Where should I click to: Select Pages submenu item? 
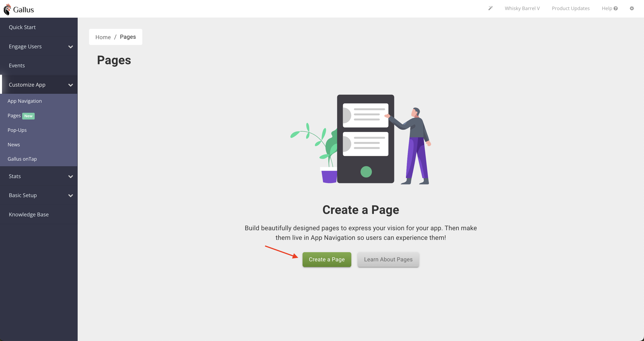[x=39, y=115]
